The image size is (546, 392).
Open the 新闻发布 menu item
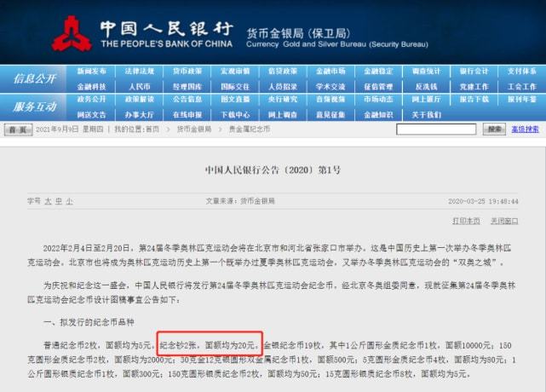pyautogui.click(x=91, y=72)
